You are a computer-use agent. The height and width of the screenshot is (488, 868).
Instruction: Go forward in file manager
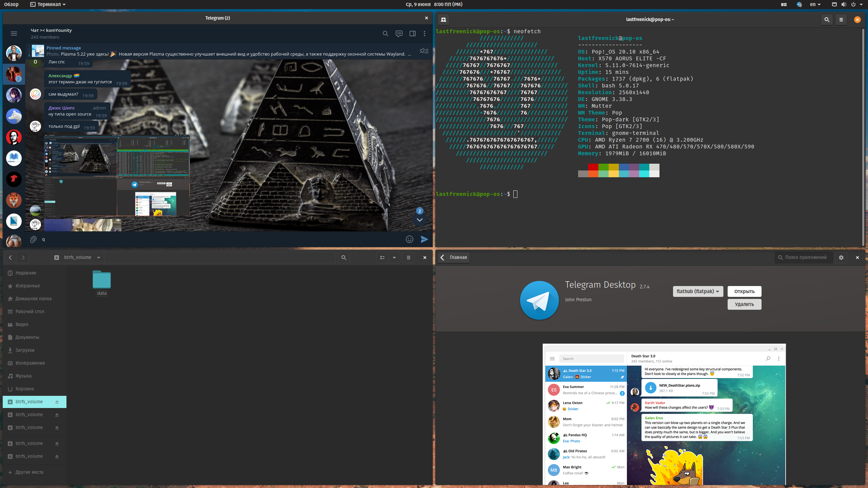pos(23,258)
